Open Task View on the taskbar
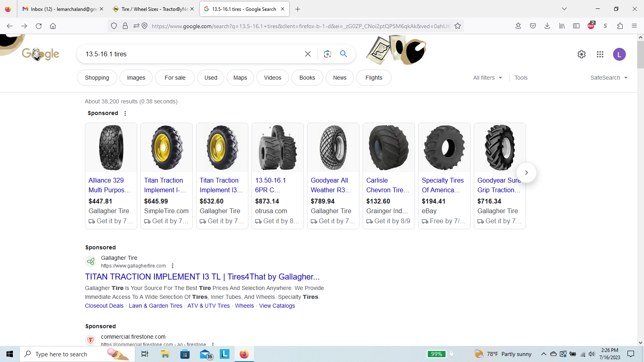Screen dimensions: 644x362 [145, 354]
